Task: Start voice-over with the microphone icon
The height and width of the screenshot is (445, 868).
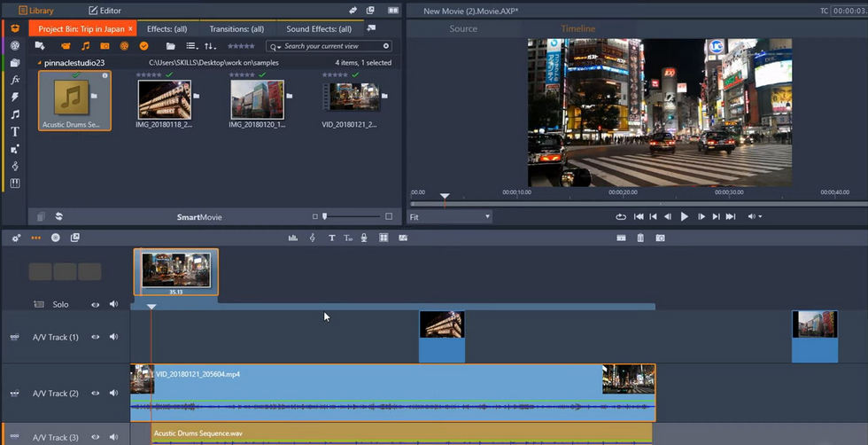Action: pos(364,238)
